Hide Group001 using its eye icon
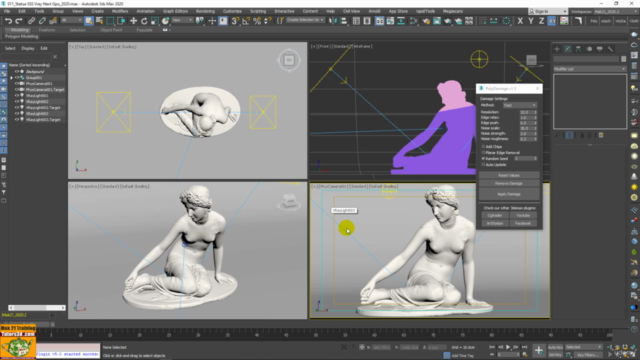The height and width of the screenshot is (360, 640). [x=17, y=78]
